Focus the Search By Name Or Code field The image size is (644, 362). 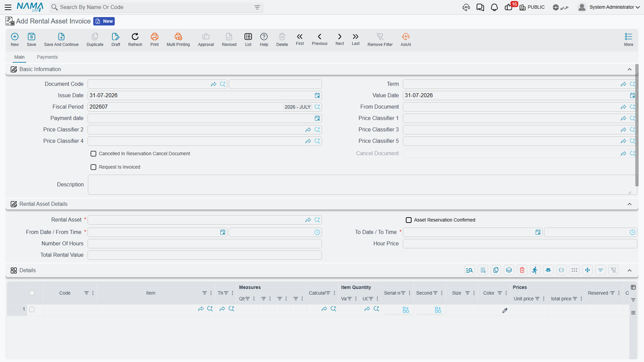click(x=156, y=7)
